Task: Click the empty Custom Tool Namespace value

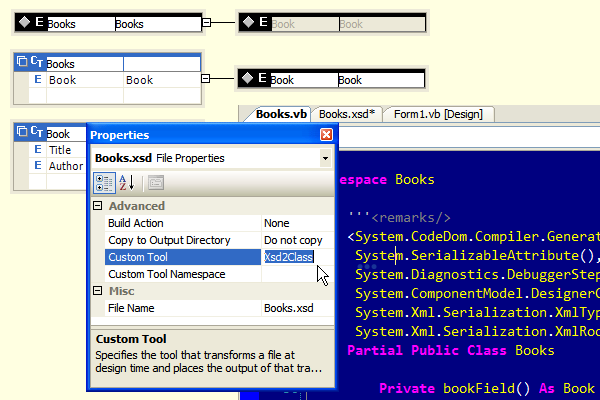Action: 298,274
